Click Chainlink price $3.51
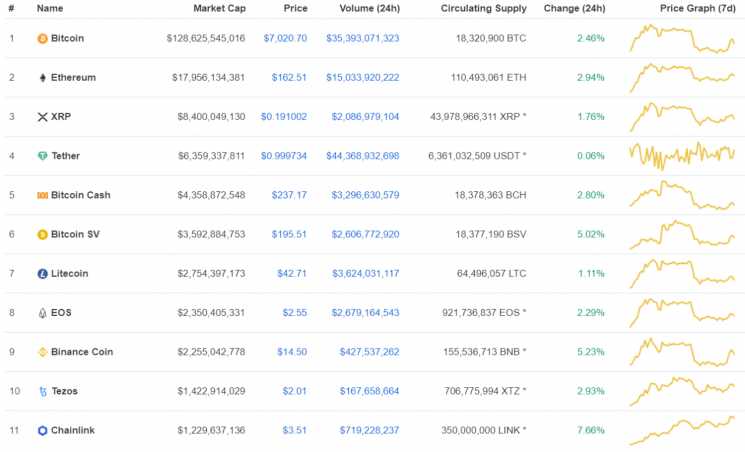The image size is (745, 452). (295, 430)
